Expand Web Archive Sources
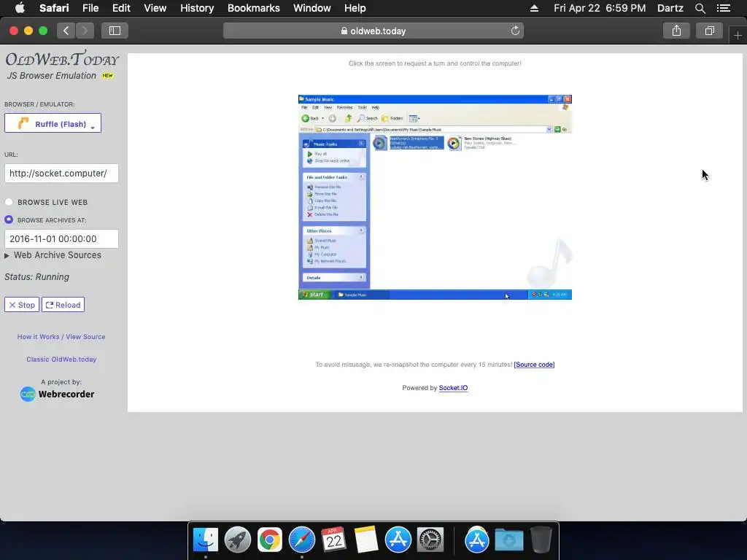 click(x=53, y=255)
